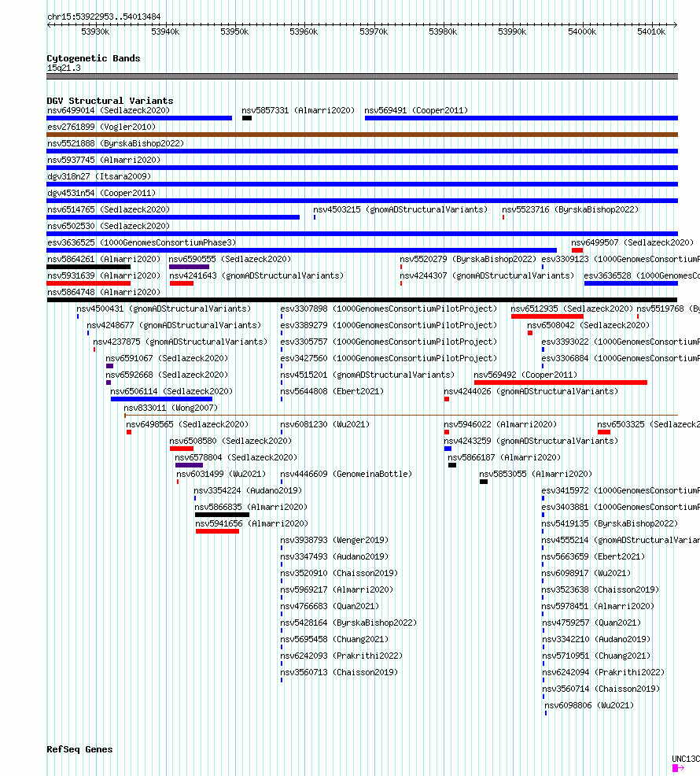Select nsv3938793 (Wenger2019) label
The height and width of the screenshot is (776, 700).
point(334,540)
